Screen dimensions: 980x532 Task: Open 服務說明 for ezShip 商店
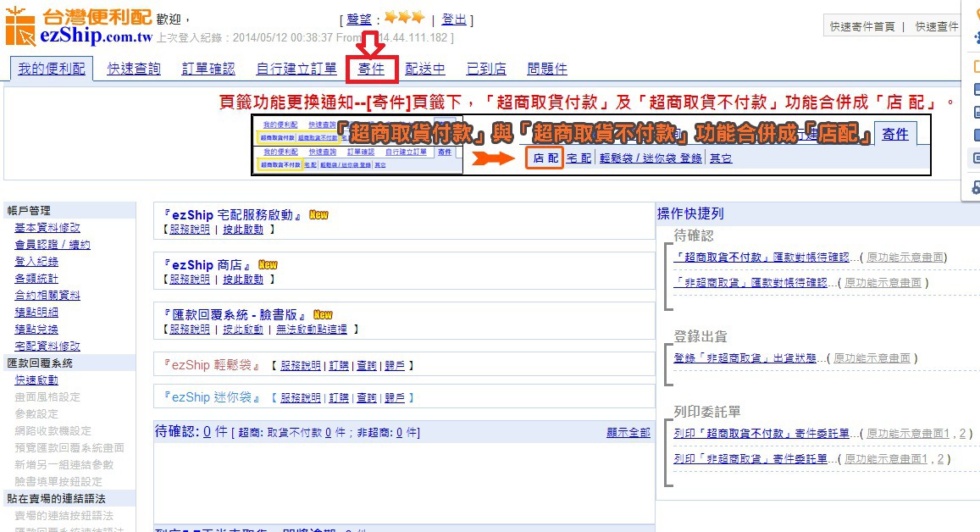pyautogui.click(x=190, y=280)
